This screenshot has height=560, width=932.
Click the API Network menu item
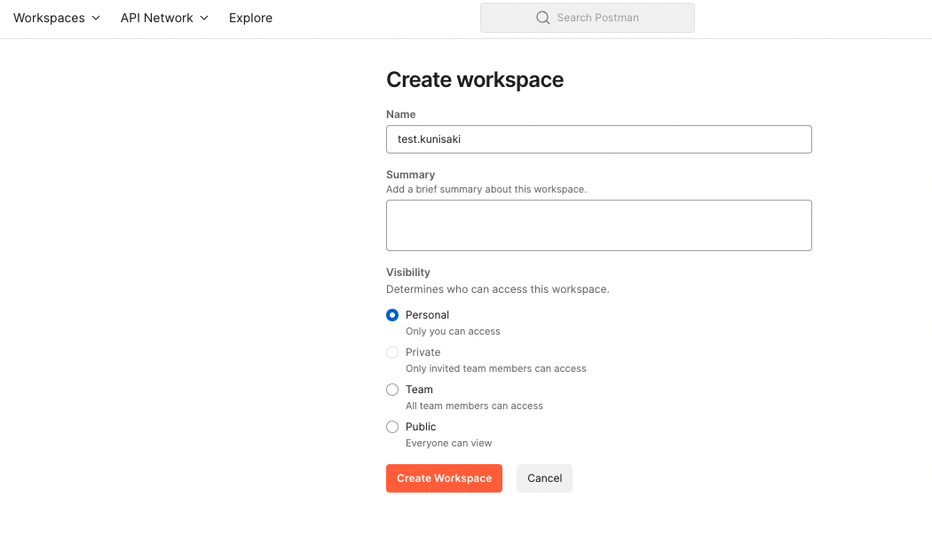click(157, 17)
